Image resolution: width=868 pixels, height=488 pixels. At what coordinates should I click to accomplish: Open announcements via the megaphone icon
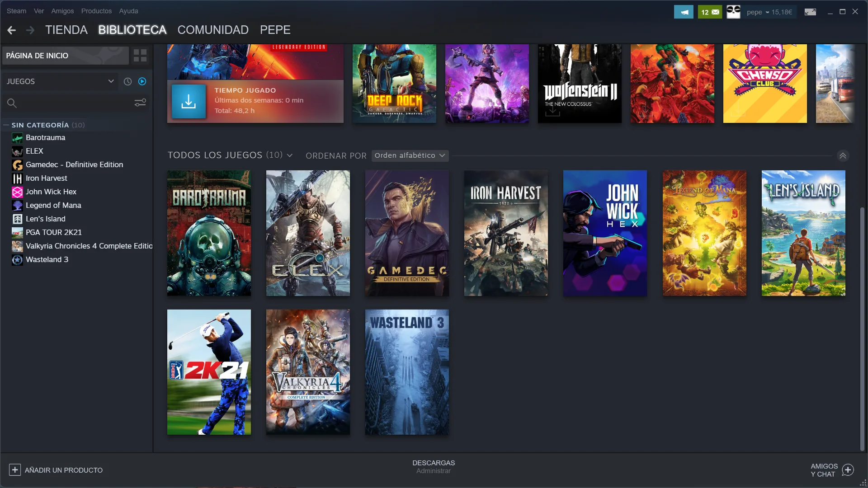pos(684,12)
